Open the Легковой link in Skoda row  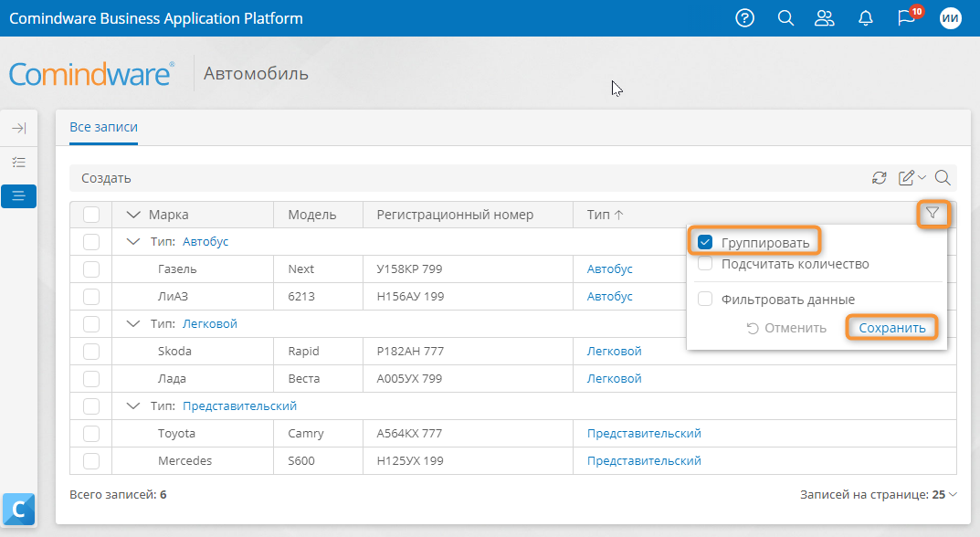tap(614, 352)
